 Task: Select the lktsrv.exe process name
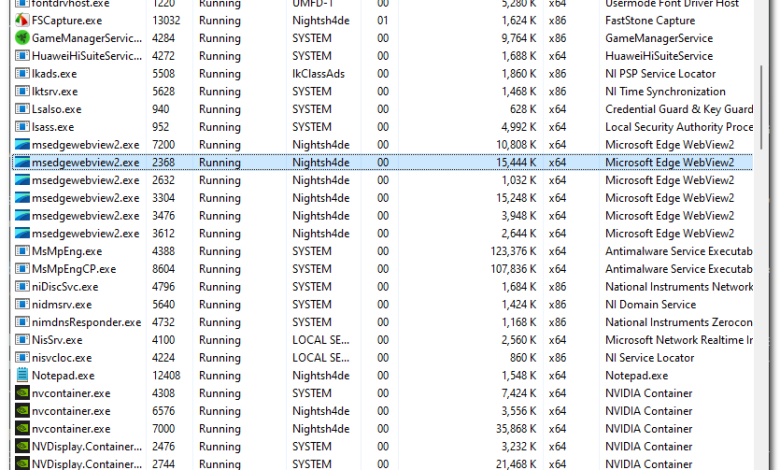pyautogui.click(x=55, y=92)
